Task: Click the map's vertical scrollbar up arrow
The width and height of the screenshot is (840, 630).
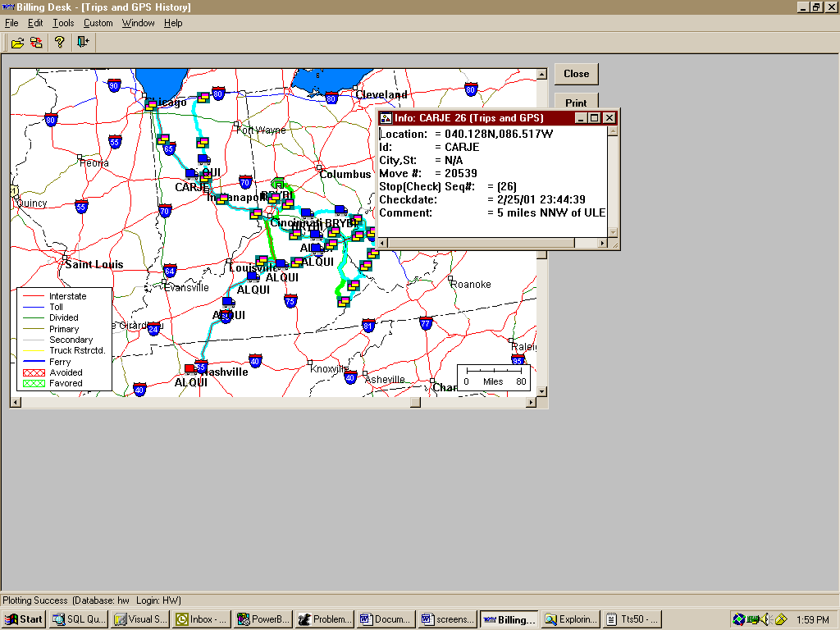Action: pyautogui.click(x=542, y=75)
